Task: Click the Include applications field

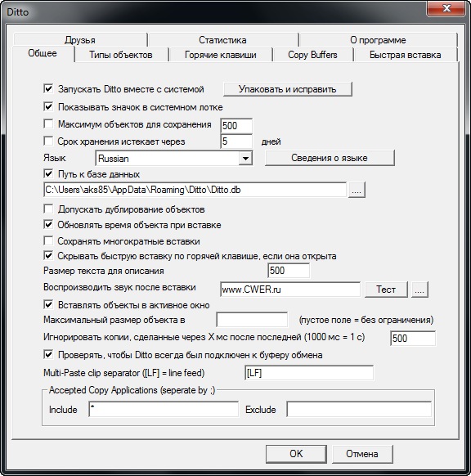Action: click(x=164, y=409)
